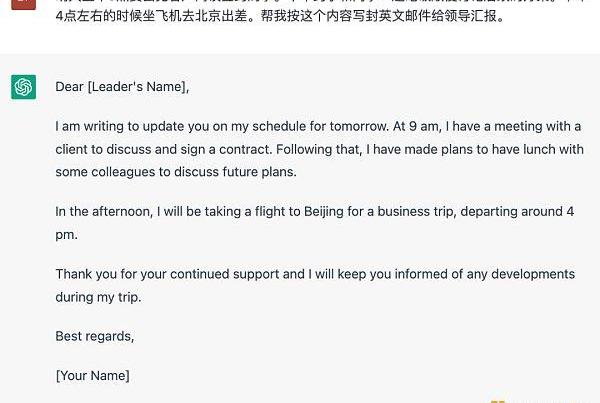Image resolution: width=600 pixels, height=403 pixels.
Task: Click "9 am" in the email
Action: click(421, 126)
